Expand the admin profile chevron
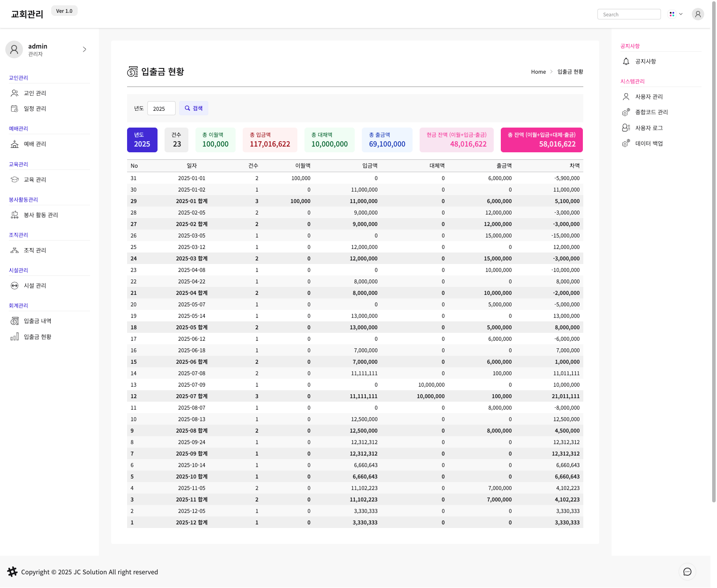This screenshot has height=588, width=717. (84, 49)
